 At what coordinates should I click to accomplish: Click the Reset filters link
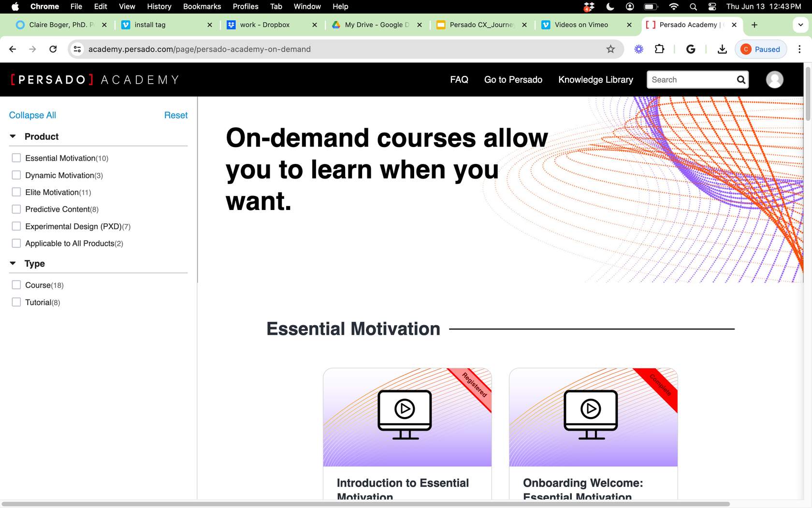click(175, 115)
